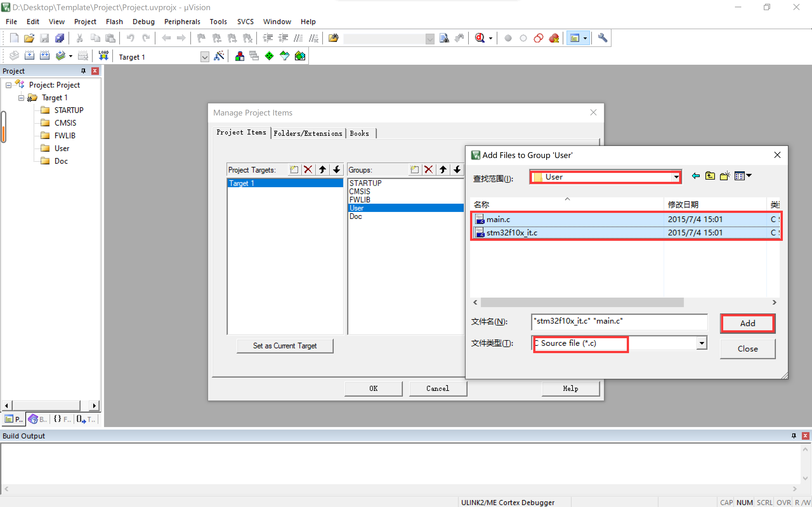812x507 pixels.
Task: Open the Target 1 selector dropdown in the toolbar
Action: point(204,57)
